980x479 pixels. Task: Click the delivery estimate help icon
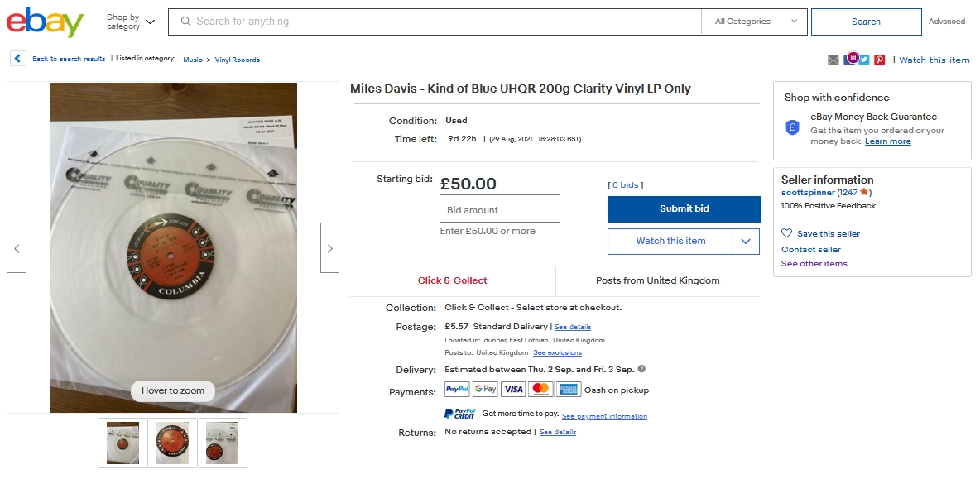pos(641,369)
